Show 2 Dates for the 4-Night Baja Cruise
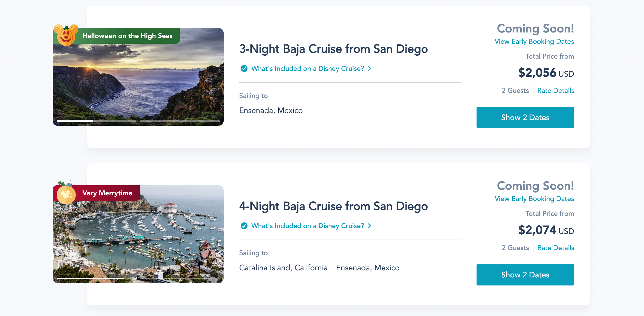644x316 pixels. tap(525, 275)
